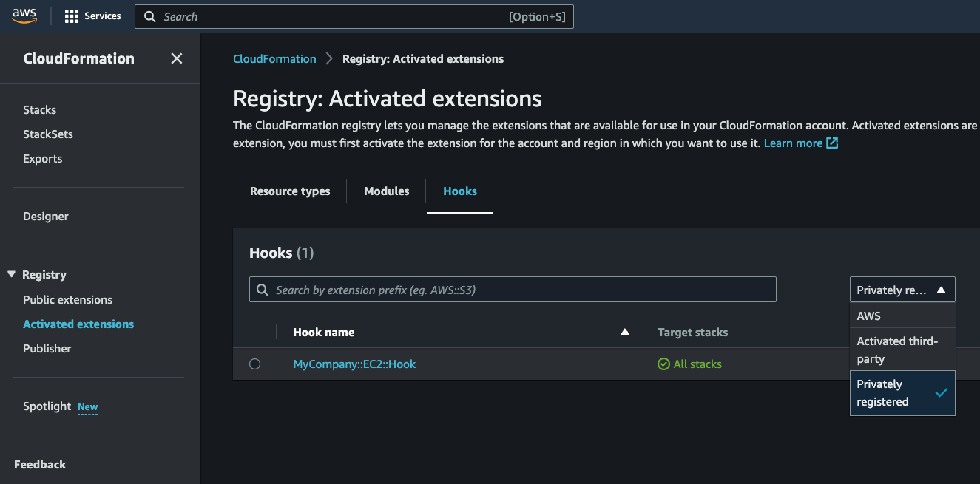
Task: Close the CloudFormation sidebar panel
Action: coord(176,58)
